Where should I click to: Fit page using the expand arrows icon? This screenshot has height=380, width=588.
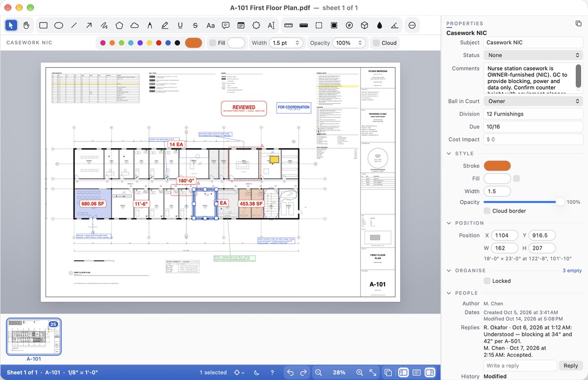[372, 373]
